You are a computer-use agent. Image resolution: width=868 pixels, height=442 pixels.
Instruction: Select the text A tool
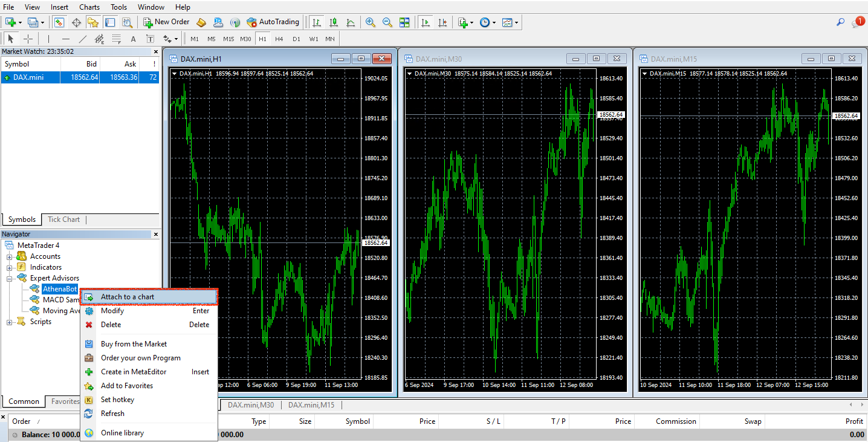pyautogui.click(x=133, y=39)
